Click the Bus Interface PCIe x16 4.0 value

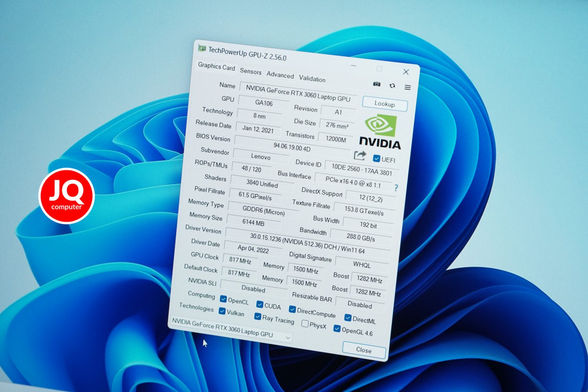click(x=353, y=181)
